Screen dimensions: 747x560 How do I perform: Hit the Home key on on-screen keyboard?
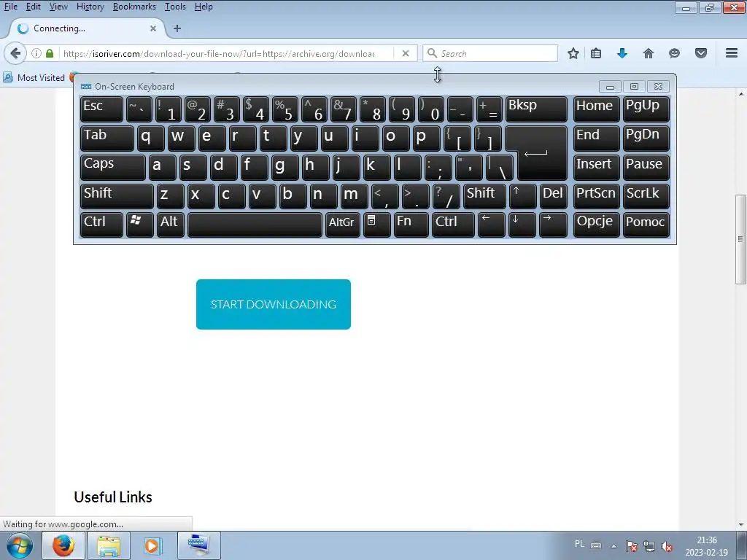pyautogui.click(x=597, y=109)
